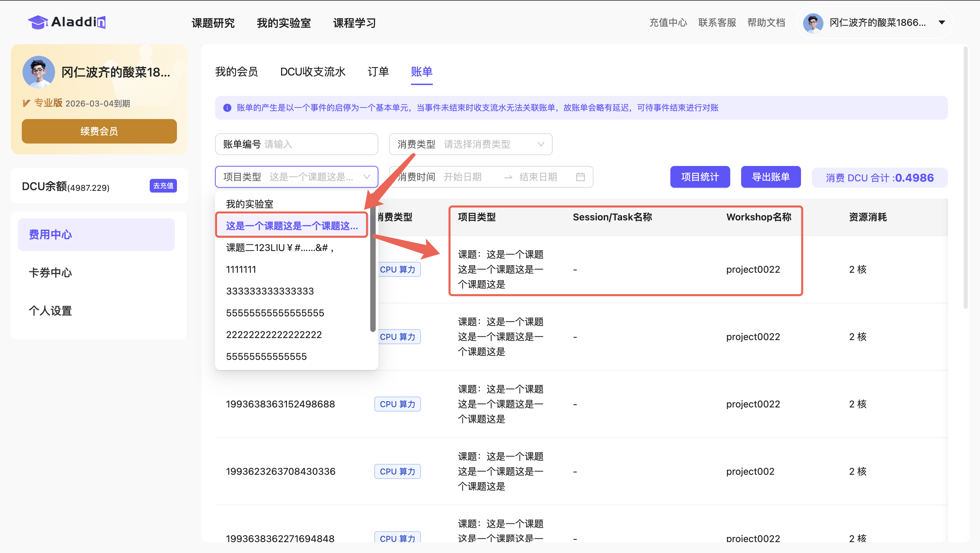Switch to the DCU收支流水 tab

tap(312, 71)
